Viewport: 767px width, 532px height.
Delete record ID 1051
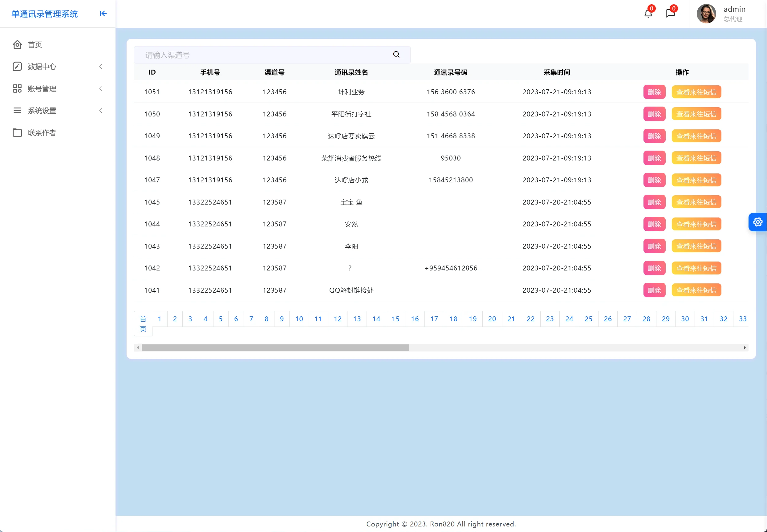654,92
